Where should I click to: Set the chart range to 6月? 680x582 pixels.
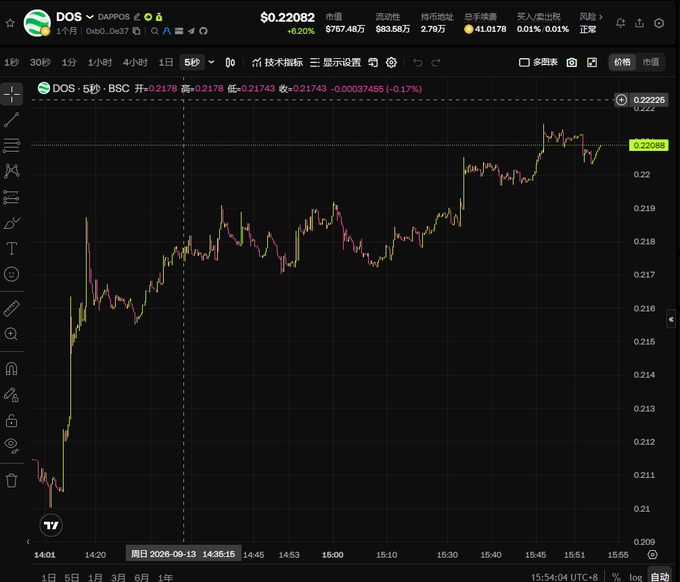[141, 577]
